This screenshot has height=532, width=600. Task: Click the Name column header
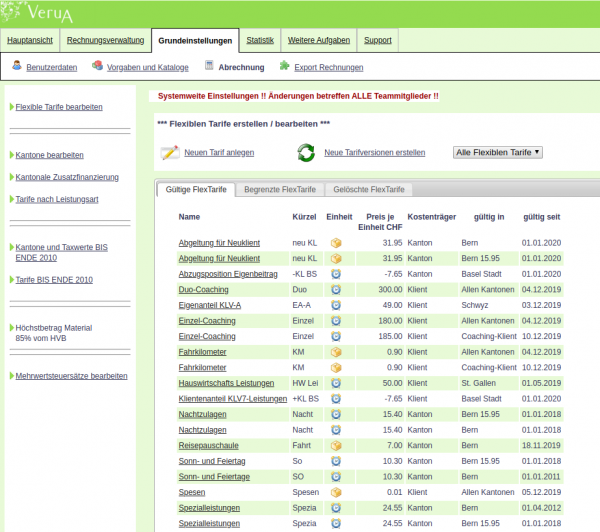click(189, 217)
